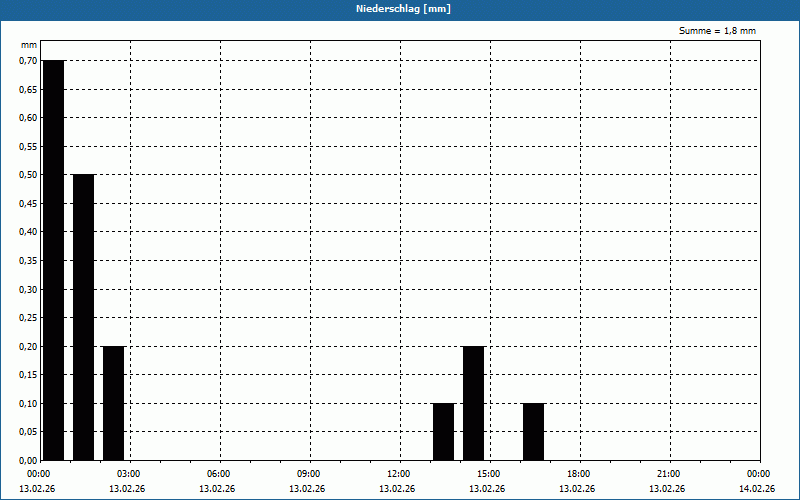Click the 0,35 value on the y-axis
The image size is (800, 500).
27,261
